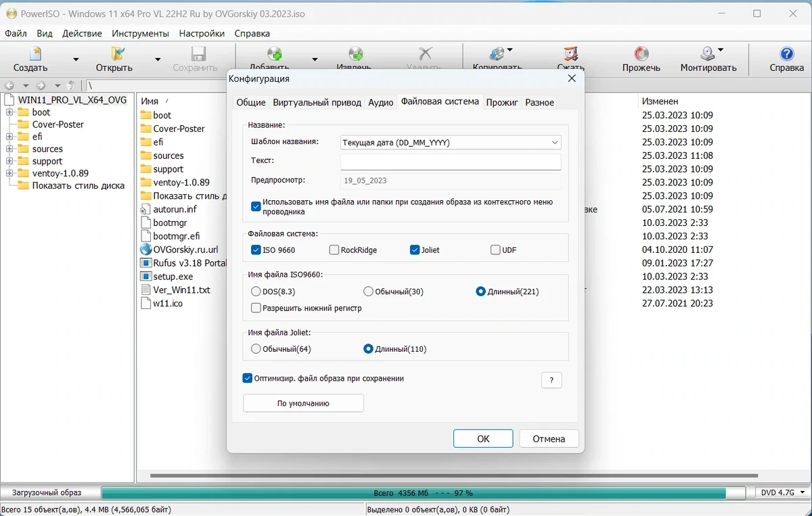Click the Копировать toolbar icon
Viewport: 812px width, 516px height.
(497, 54)
